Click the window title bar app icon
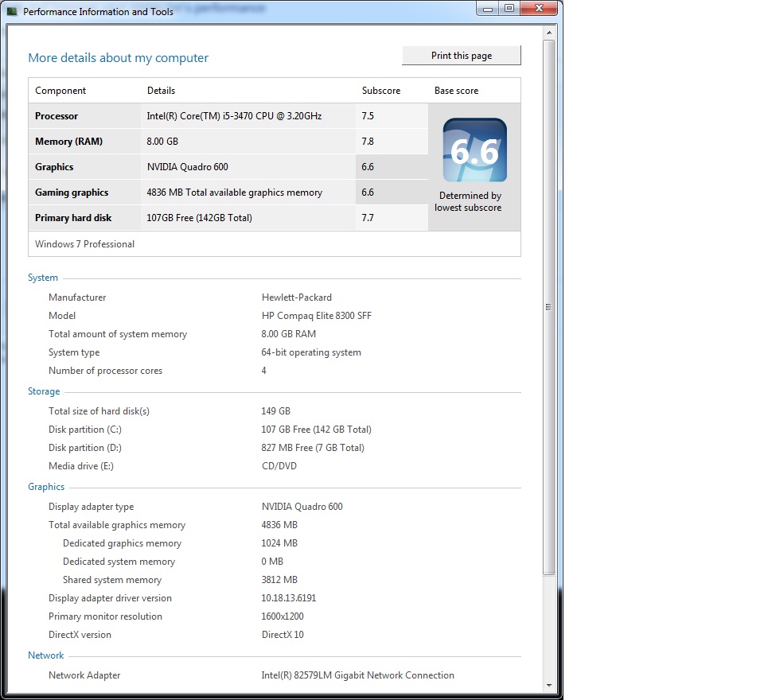764x700 pixels. (x=12, y=11)
